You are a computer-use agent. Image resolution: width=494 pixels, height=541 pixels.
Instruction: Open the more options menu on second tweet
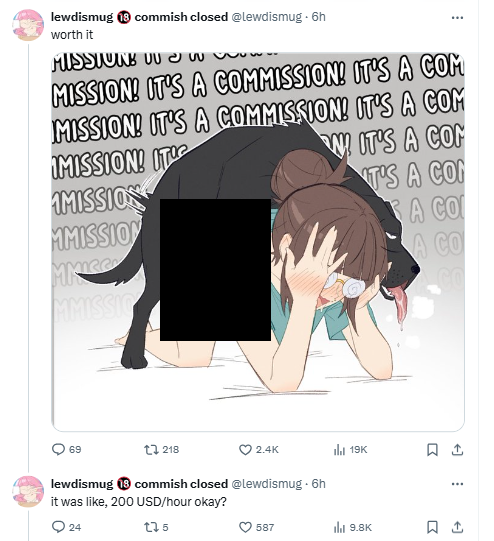pyautogui.click(x=457, y=484)
